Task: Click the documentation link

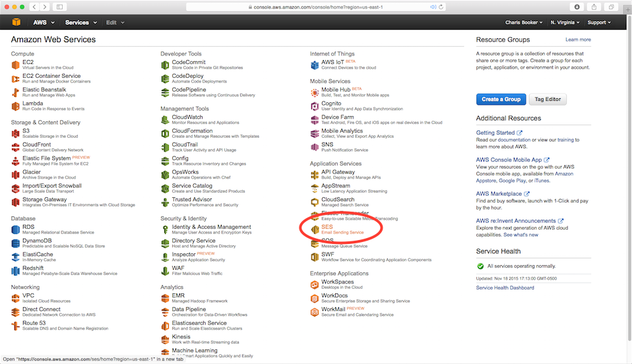Action: pyautogui.click(x=514, y=140)
